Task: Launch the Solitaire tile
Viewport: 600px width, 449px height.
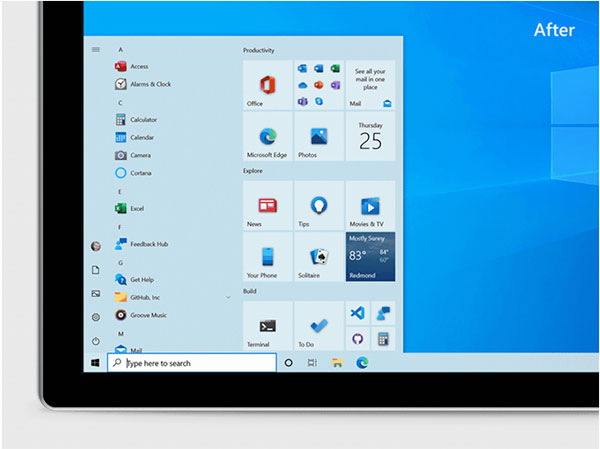Action: click(x=319, y=257)
